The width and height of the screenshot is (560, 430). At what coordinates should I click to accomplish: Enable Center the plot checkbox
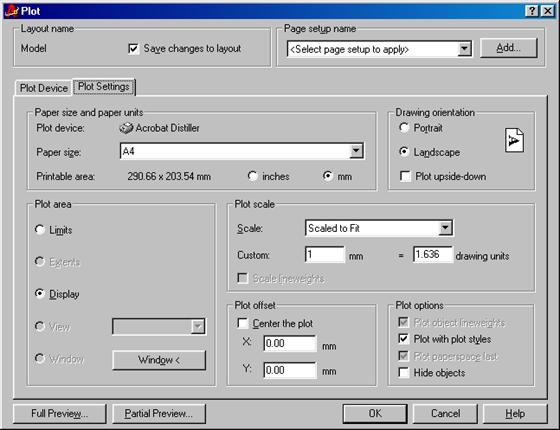click(242, 323)
